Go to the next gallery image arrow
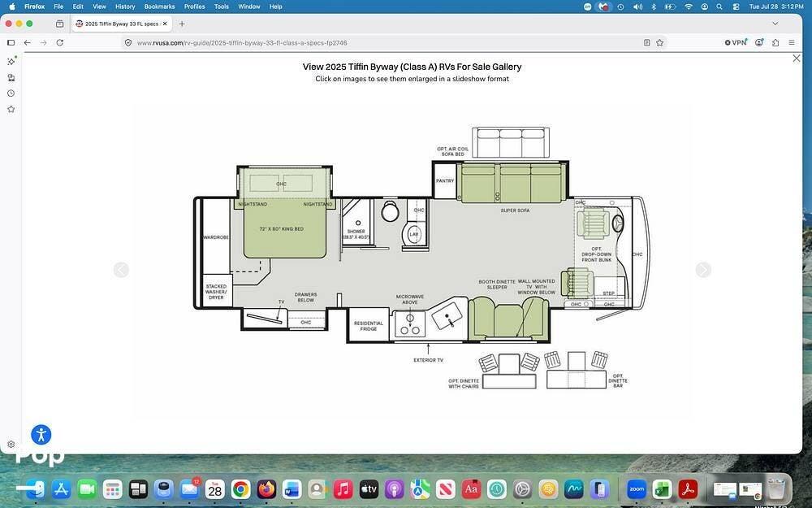 click(x=703, y=270)
